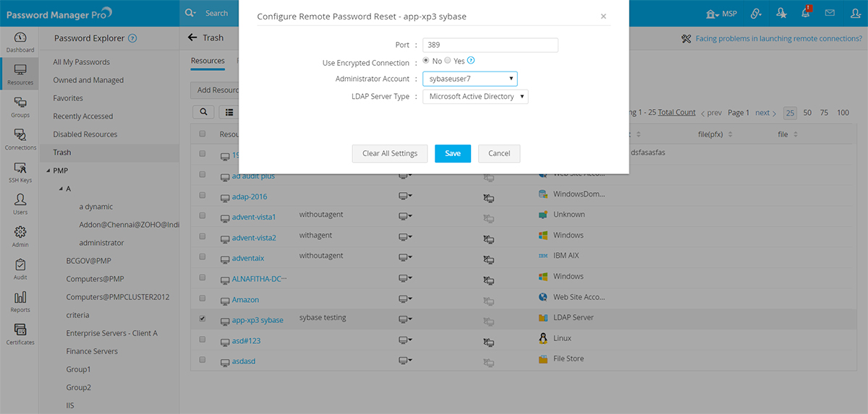Open the Dashboard sidebar icon
Image resolution: width=868 pixels, height=414 pixels.
click(20, 42)
